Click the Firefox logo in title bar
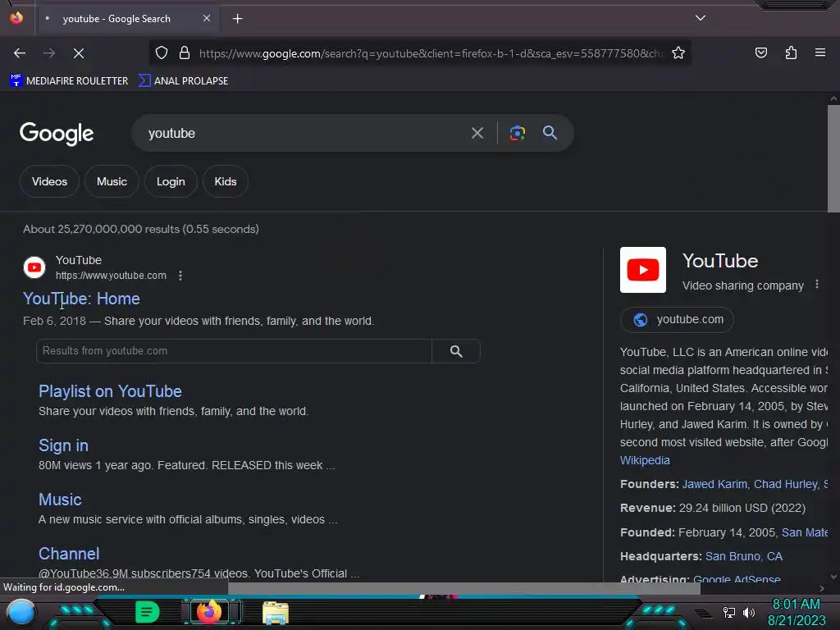The width and height of the screenshot is (840, 630). click(16, 18)
